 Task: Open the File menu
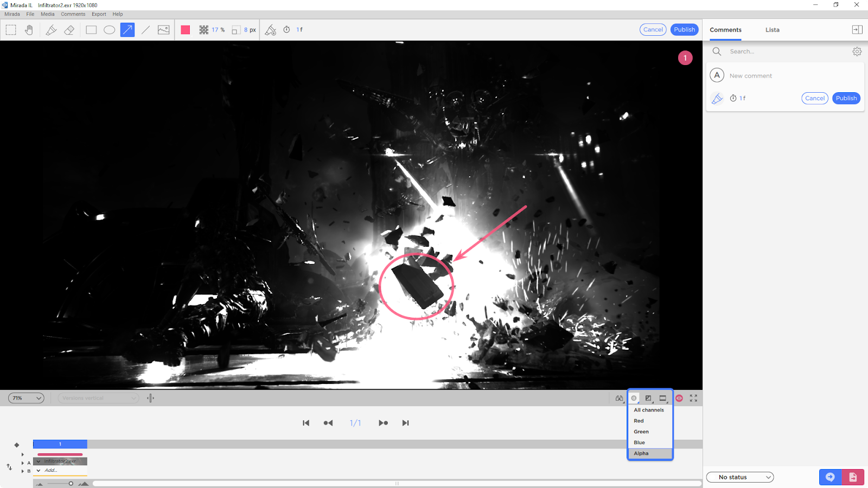coord(30,14)
